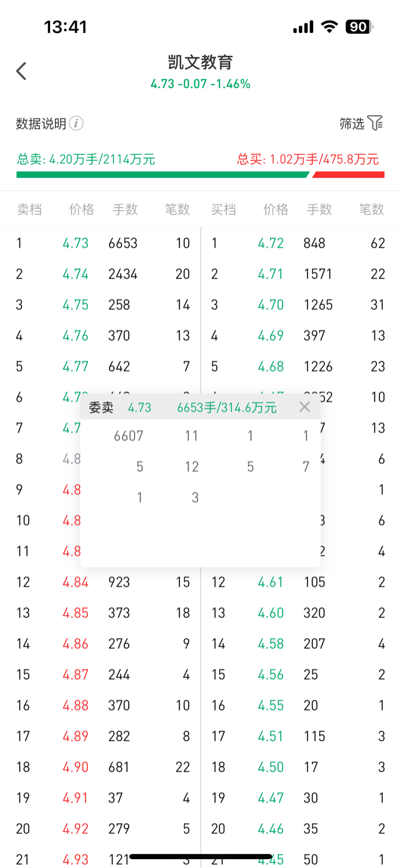Select sell price 4.77 row

click(100, 366)
